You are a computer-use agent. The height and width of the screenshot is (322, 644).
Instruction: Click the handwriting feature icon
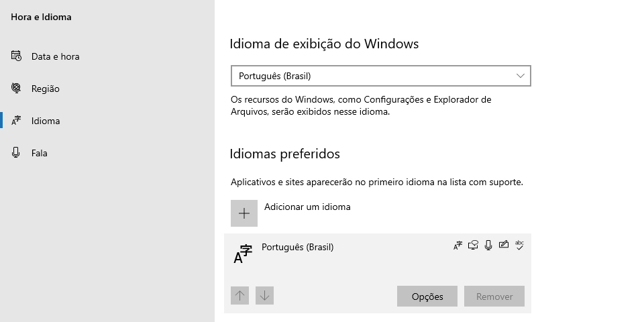coord(504,245)
